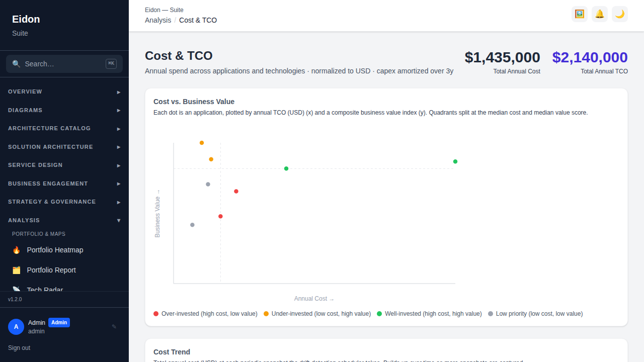Click the Under-invested orange legend swatch
Image resolution: width=644 pixels, height=362 pixels.
(266, 314)
